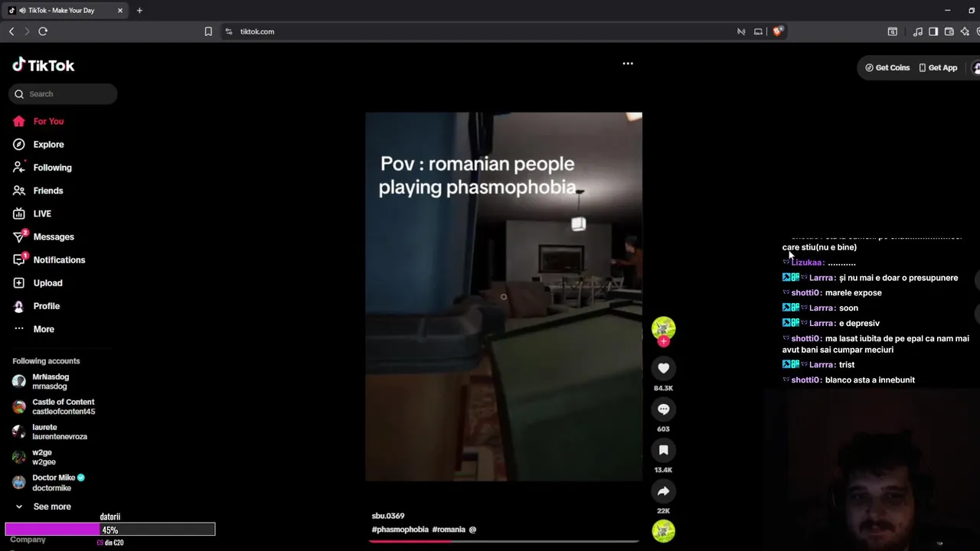This screenshot has width=980, height=551.
Task: Open the Brave Wallet icon
Action: tap(949, 31)
